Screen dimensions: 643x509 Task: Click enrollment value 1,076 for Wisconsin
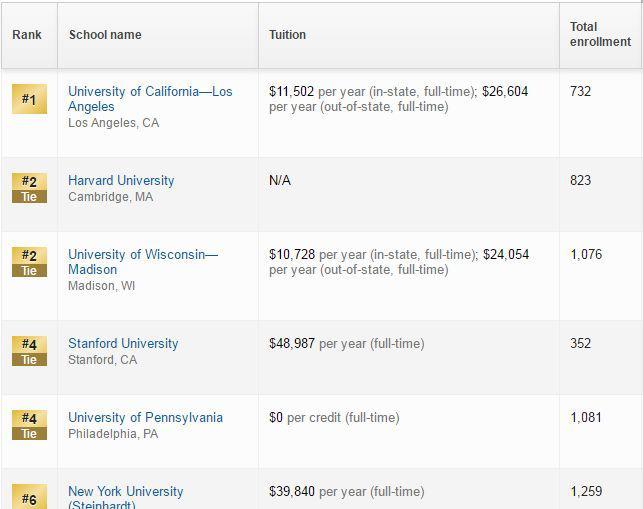point(586,254)
